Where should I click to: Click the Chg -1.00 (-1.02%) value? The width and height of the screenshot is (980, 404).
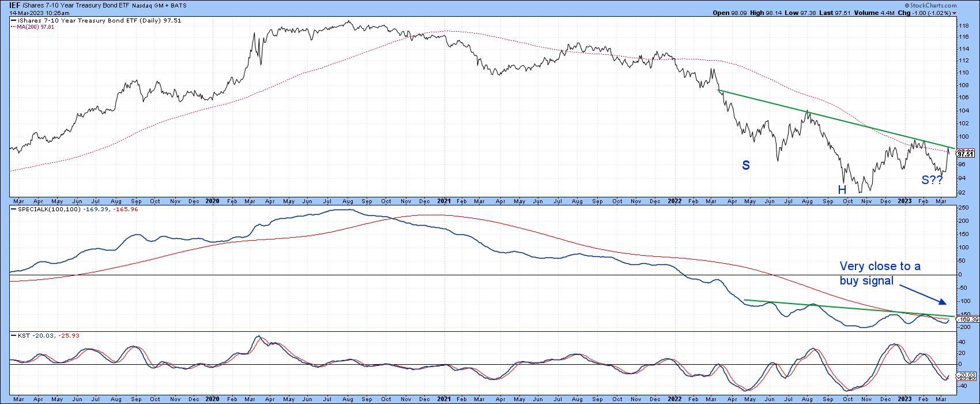point(926,13)
